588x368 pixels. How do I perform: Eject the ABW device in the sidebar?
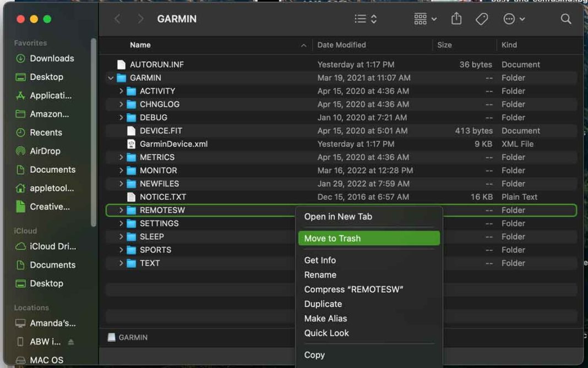click(72, 341)
